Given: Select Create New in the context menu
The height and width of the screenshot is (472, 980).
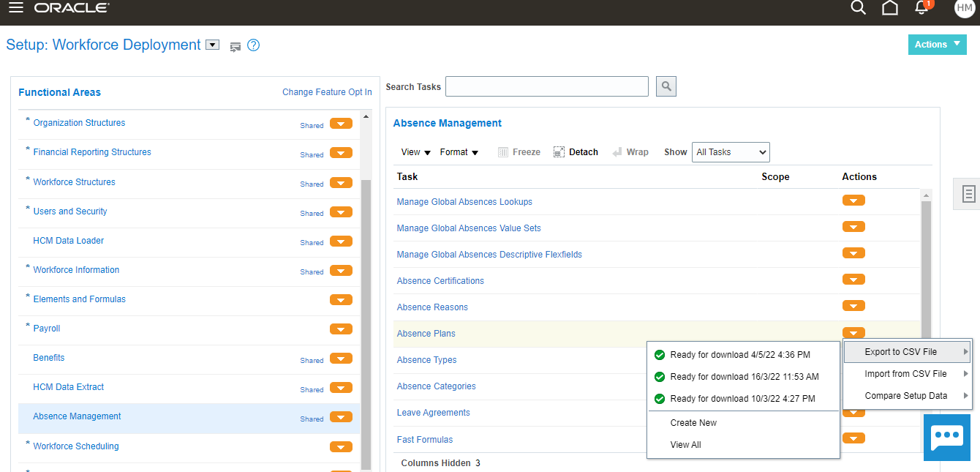Looking at the screenshot, I should pos(693,422).
